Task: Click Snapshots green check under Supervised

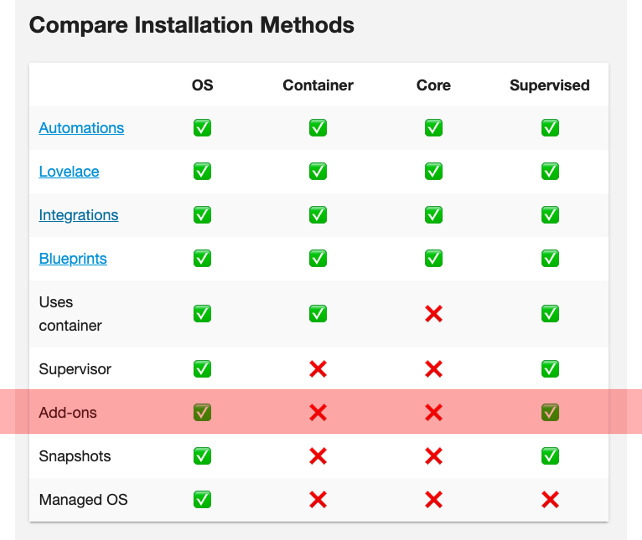Action: tap(550, 456)
